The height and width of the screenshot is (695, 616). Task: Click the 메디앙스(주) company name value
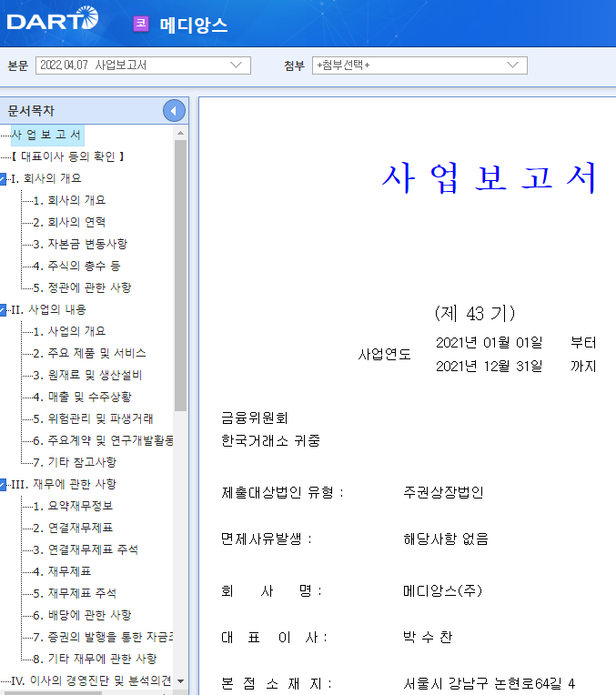coord(442,590)
